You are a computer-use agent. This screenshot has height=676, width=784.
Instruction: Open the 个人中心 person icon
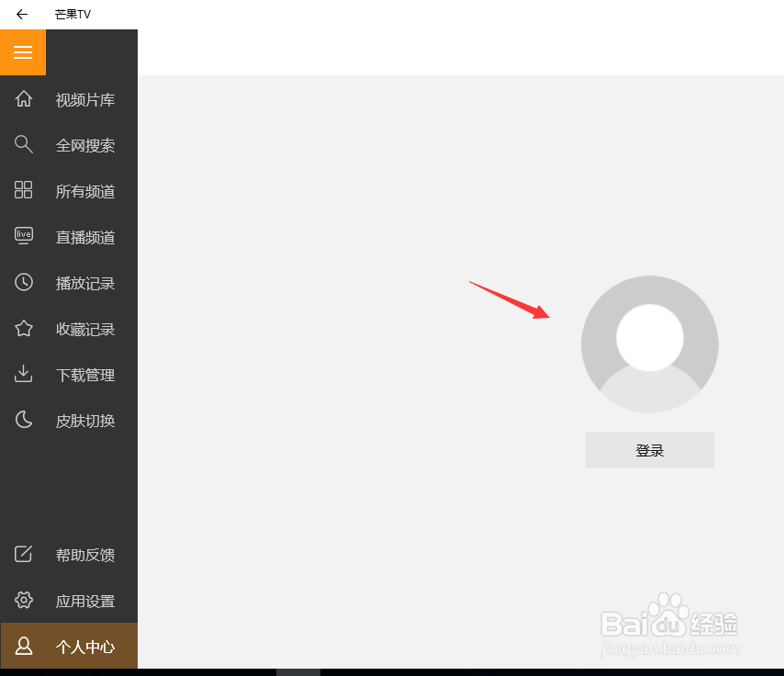(x=23, y=647)
